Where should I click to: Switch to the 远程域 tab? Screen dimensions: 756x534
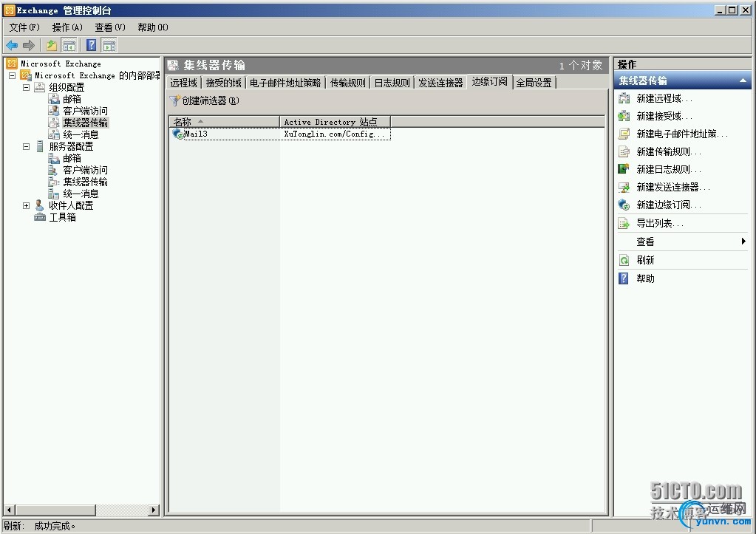coord(184,83)
